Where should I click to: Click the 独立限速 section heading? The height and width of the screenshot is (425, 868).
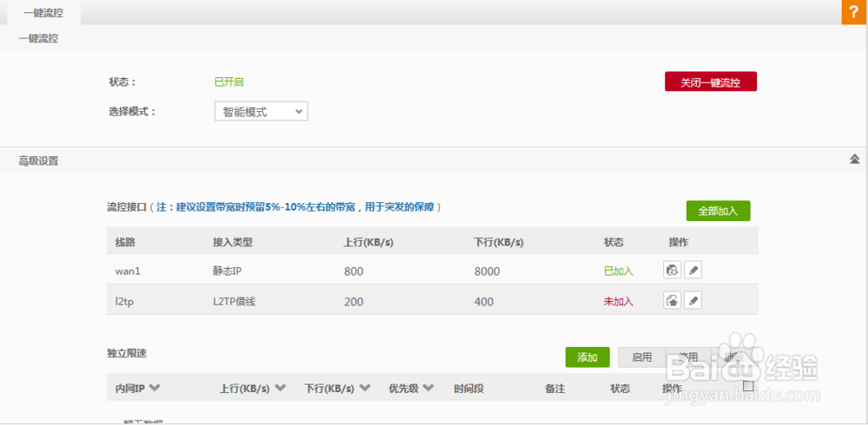(x=127, y=352)
